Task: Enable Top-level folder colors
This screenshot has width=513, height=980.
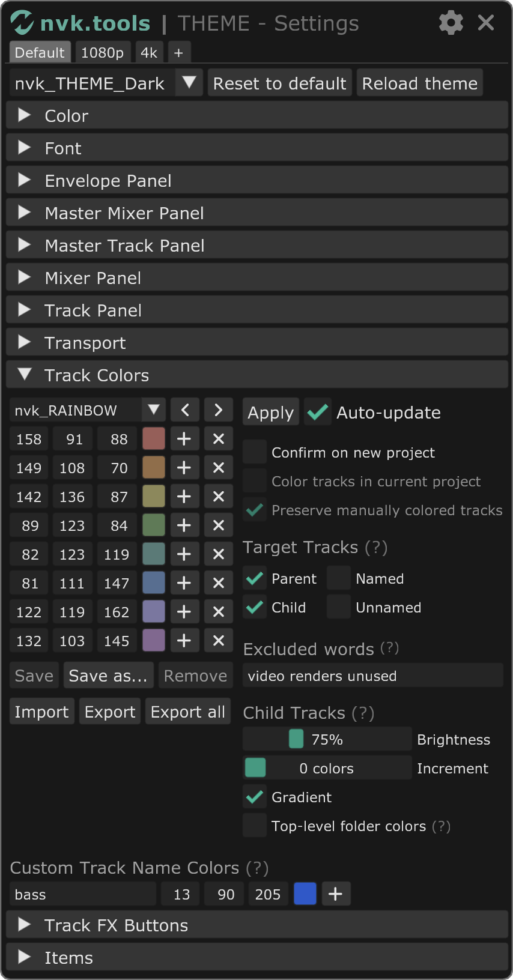Action: (254, 826)
